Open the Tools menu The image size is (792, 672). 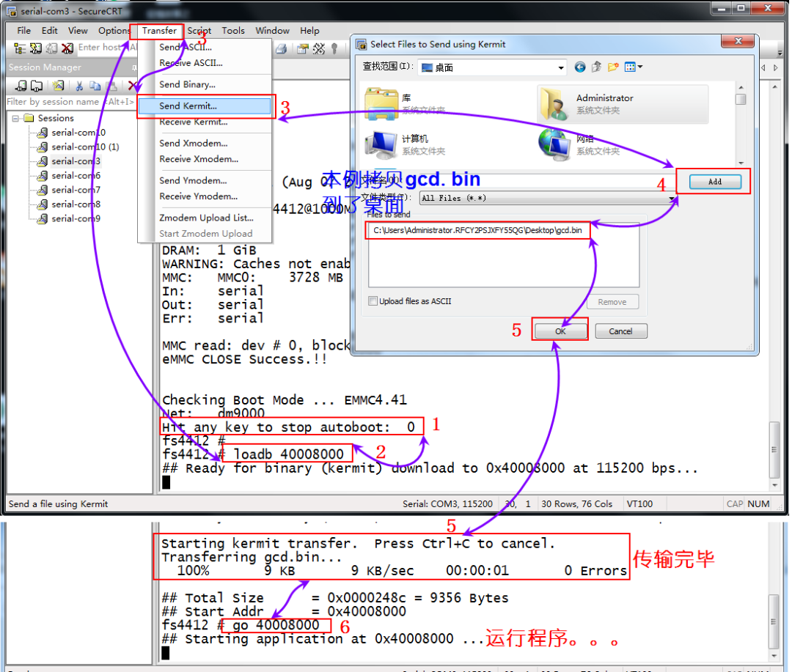pyautogui.click(x=233, y=31)
